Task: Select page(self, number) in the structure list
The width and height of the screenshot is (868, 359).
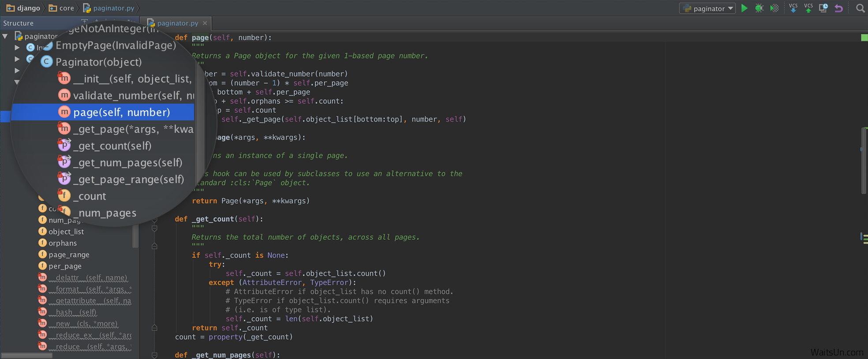Action: [x=121, y=112]
